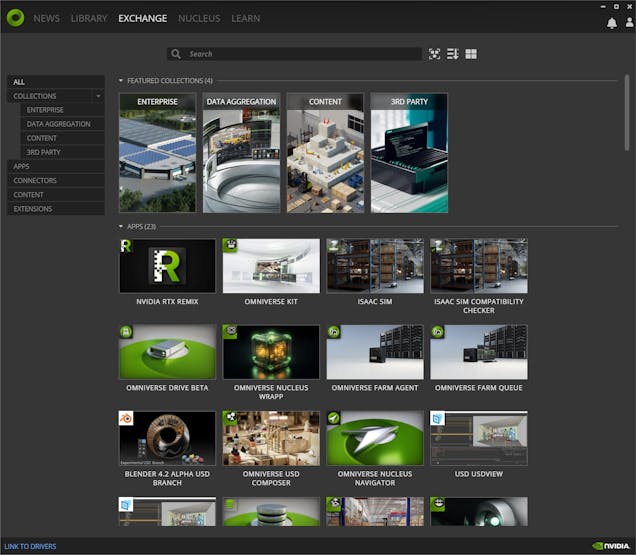Click the NVIDIA logo in footer

point(611,546)
